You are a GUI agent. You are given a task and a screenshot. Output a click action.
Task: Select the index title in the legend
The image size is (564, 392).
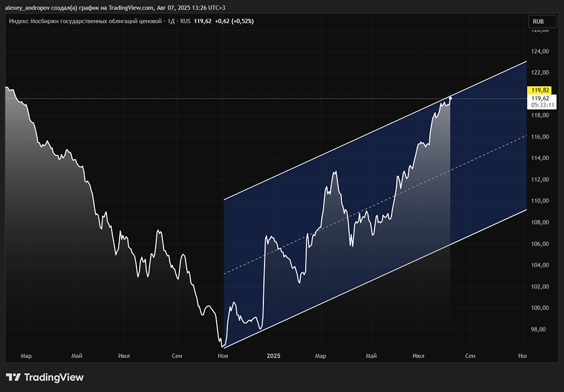point(85,21)
